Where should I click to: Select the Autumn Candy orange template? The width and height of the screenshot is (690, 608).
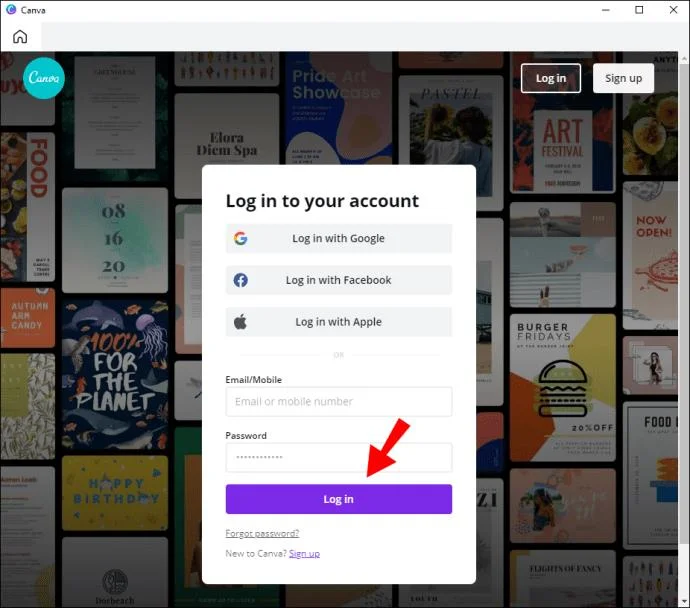click(28, 318)
